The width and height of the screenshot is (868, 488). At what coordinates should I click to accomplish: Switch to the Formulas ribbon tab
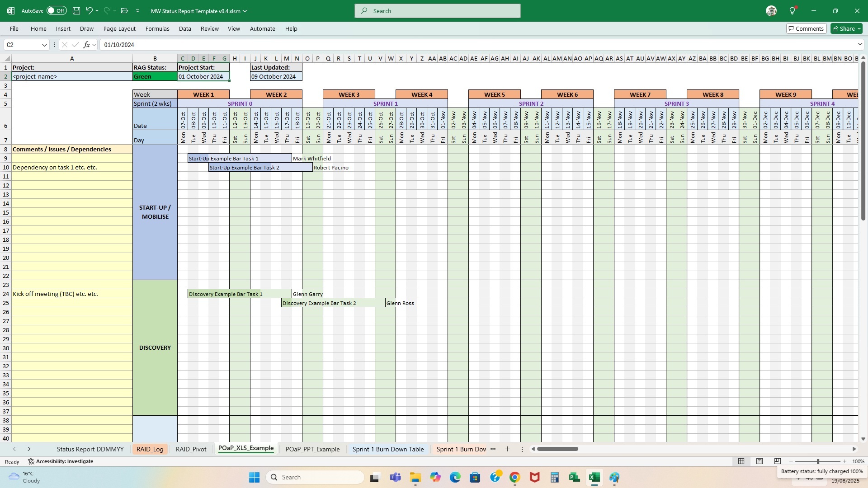coord(157,28)
